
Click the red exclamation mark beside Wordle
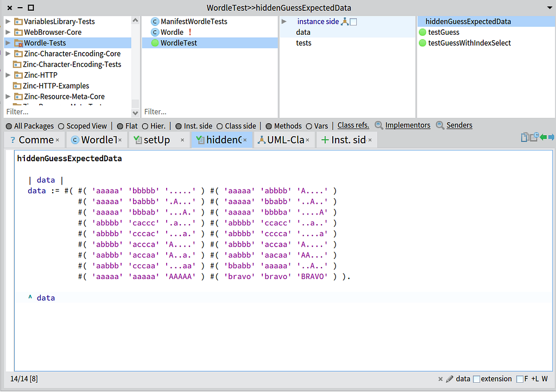[190, 32]
